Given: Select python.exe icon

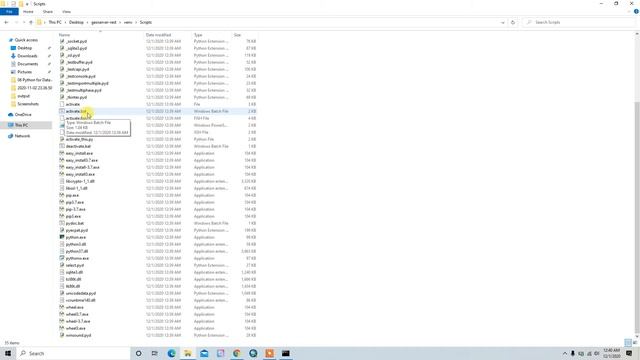Looking at the screenshot, I should (x=62, y=237).
